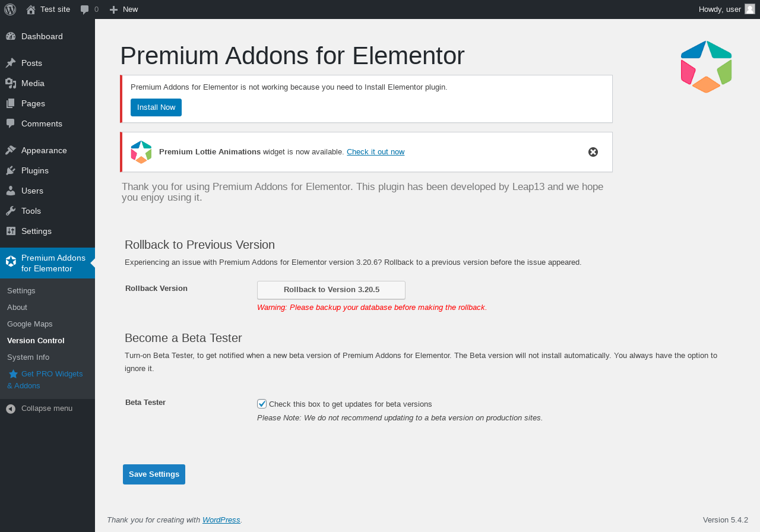Click the WordPress logo icon
Screen dimensions: 760x532
[x=10, y=9]
